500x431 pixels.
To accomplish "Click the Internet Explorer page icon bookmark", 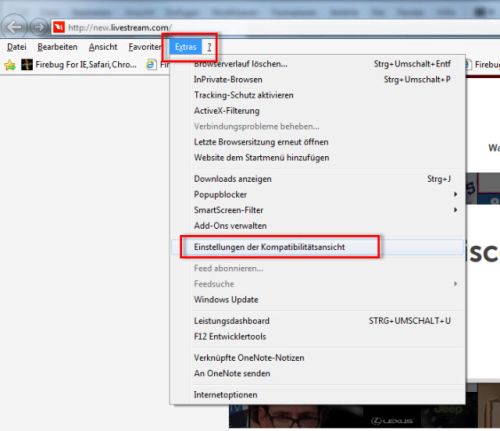I will [151, 64].
